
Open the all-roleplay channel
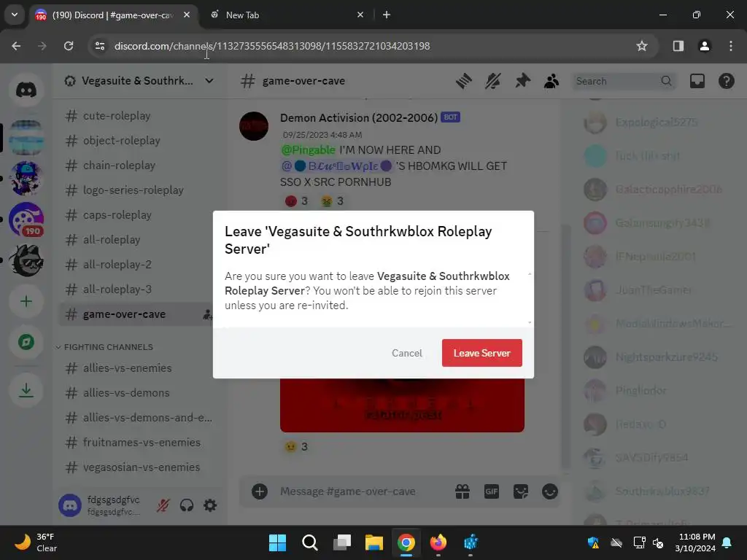[112, 239]
